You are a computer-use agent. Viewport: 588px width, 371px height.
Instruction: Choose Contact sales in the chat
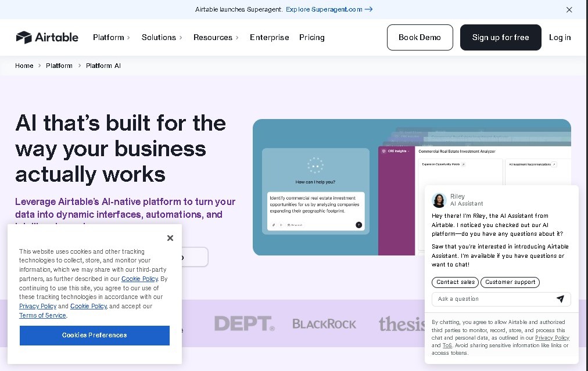(x=456, y=282)
